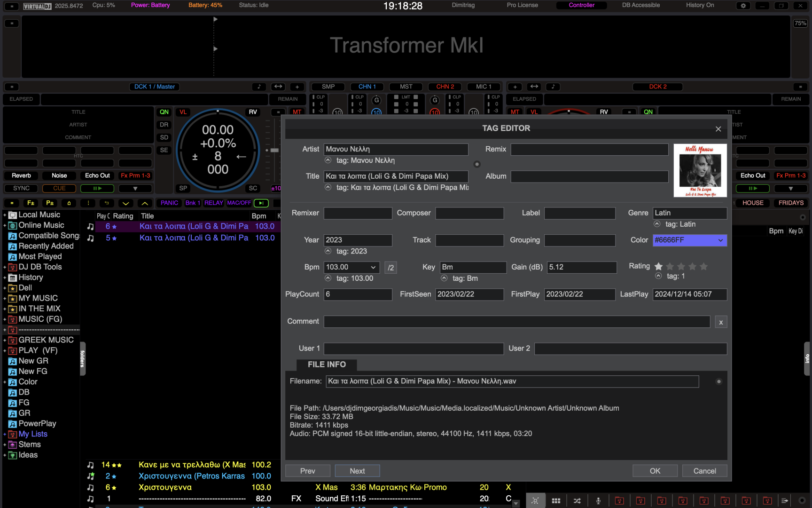Click the plus icon on deck 2 header

515,87
